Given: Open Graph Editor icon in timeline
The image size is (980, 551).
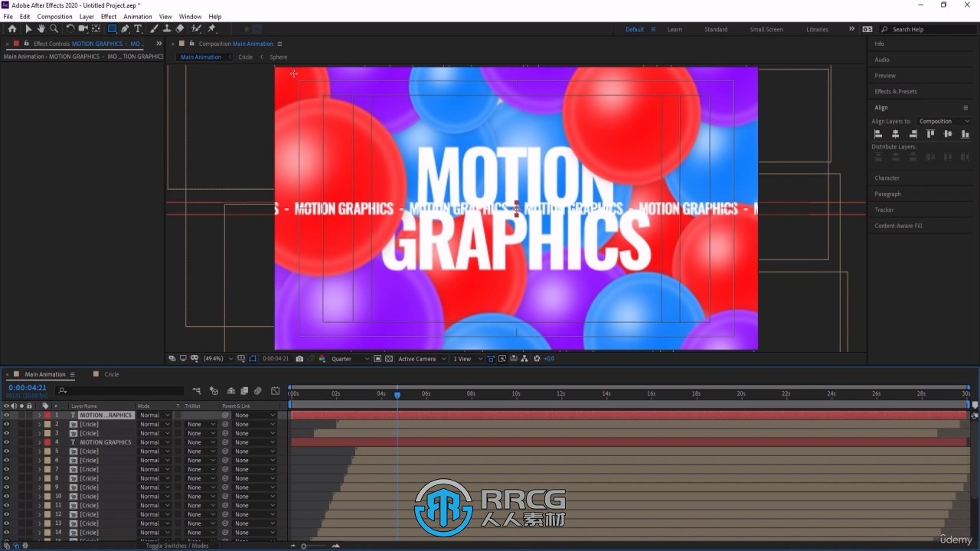Looking at the screenshot, I should pos(275,391).
